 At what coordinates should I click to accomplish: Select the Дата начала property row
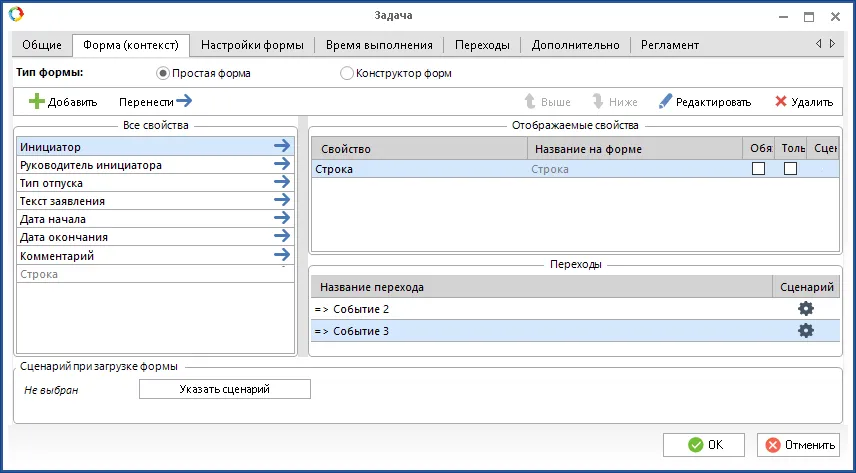(140, 219)
